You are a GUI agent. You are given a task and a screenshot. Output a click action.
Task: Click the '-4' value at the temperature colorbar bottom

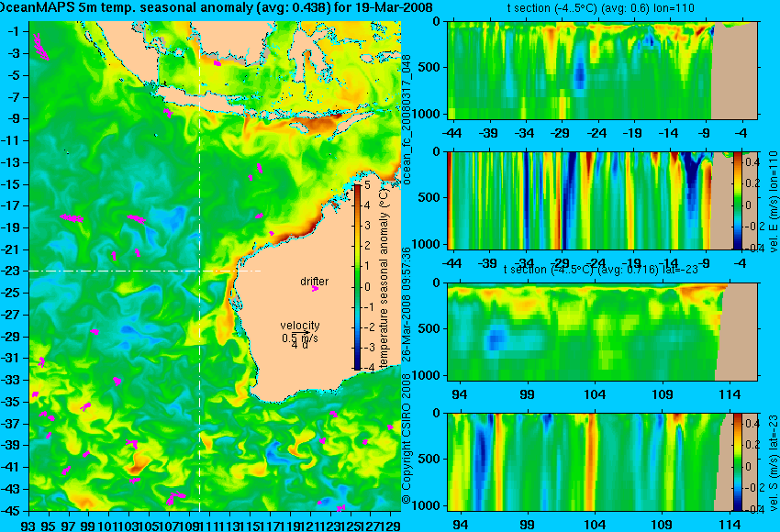(x=367, y=368)
